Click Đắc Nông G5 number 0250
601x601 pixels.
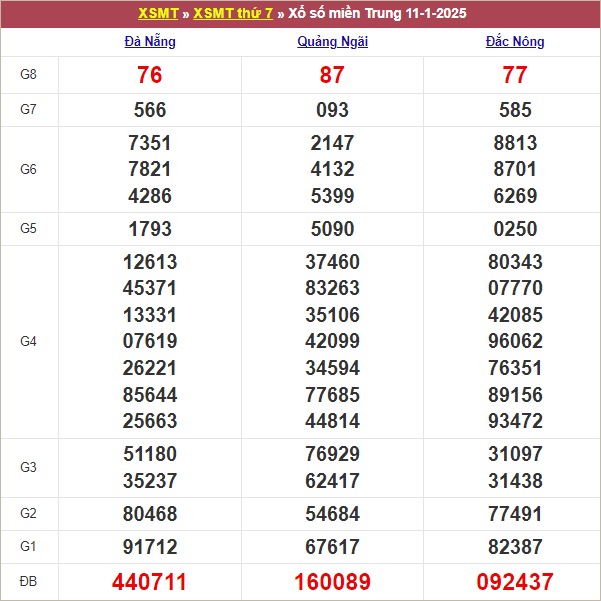[x=515, y=229]
